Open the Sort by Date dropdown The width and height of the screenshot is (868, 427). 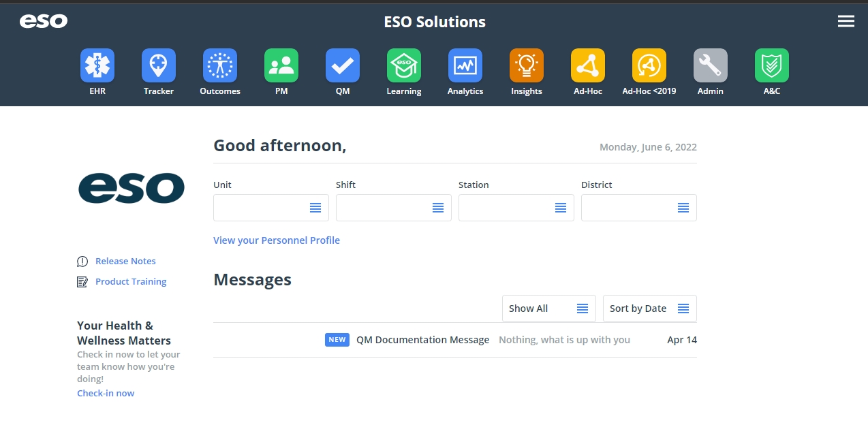tap(650, 309)
